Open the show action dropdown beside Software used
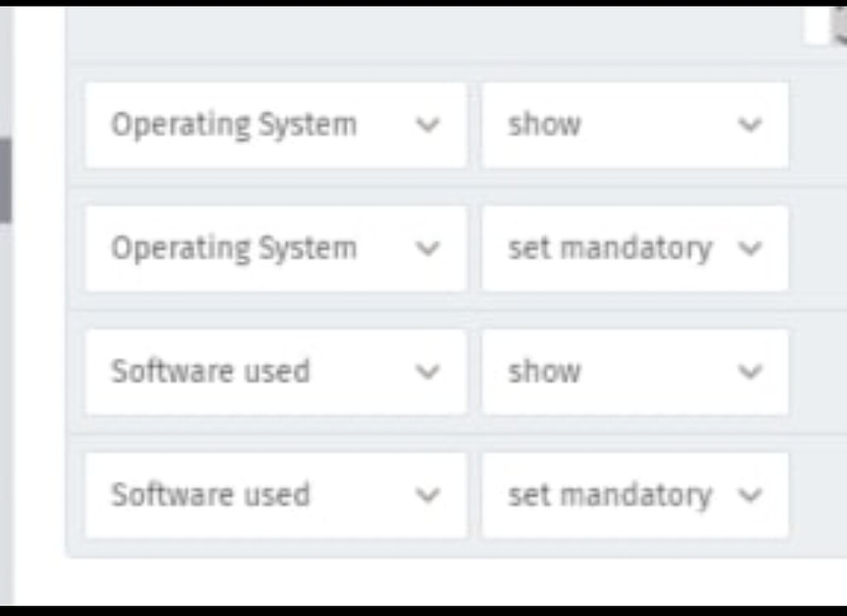Image resolution: width=847 pixels, height=616 pixels. (634, 371)
